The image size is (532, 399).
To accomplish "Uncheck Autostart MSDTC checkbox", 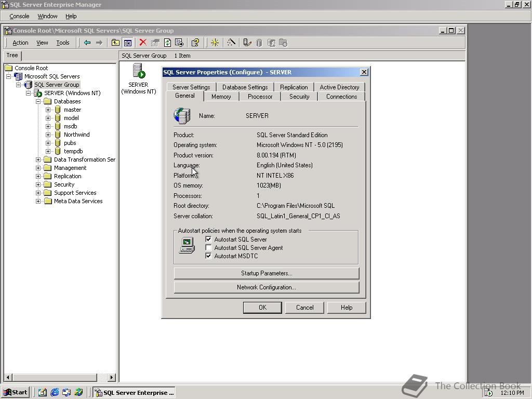I will click(208, 256).
